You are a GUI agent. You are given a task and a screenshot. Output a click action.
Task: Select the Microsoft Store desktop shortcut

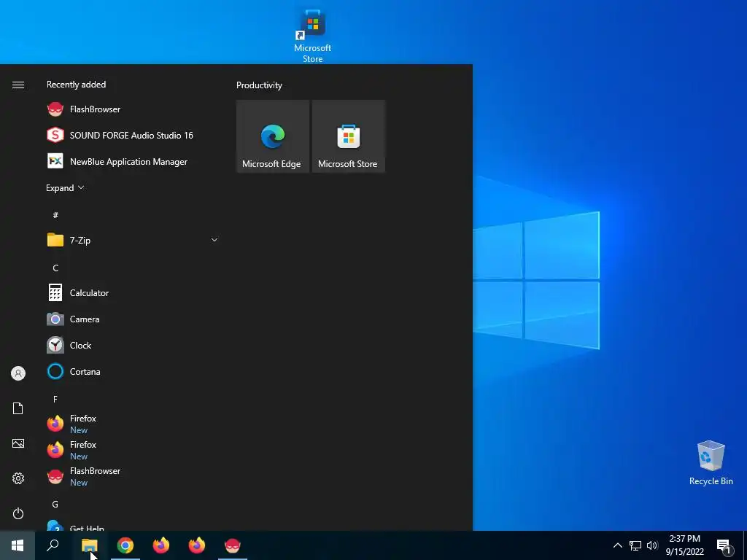312,36
